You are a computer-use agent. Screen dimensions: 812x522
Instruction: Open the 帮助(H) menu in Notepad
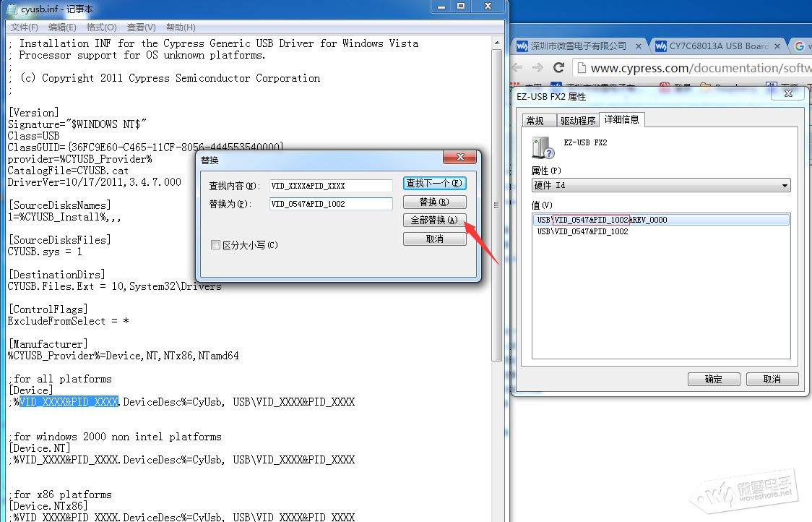tap(181, 27)
